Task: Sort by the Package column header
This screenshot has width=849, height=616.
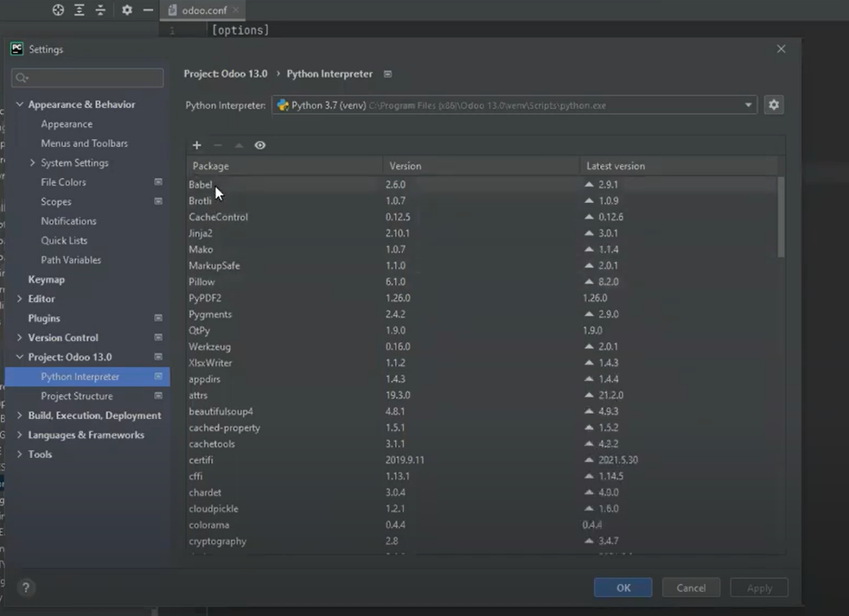Action: [x=284, y=166]
